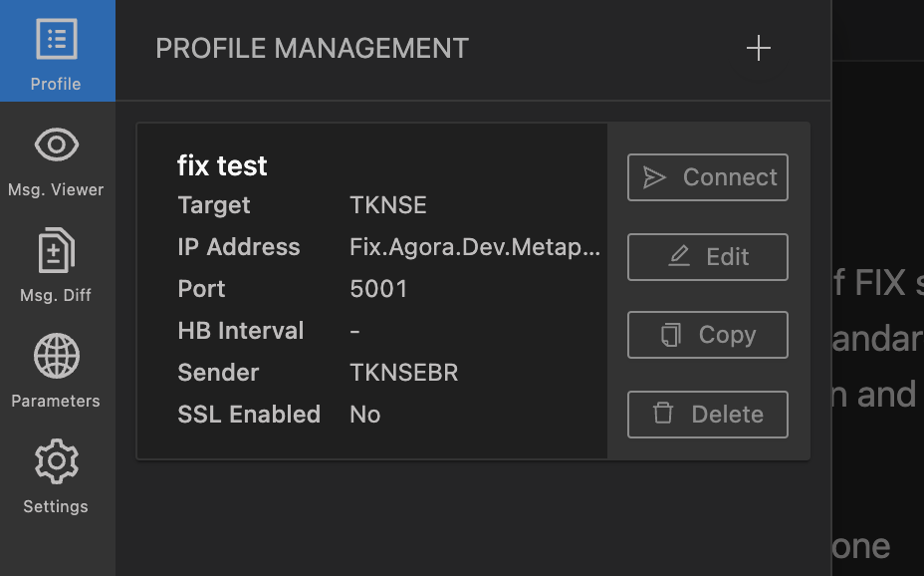Screen dimensions: 924x576
Task: Click the pencil icon on Edit
Action: click(x=678, y=256)
